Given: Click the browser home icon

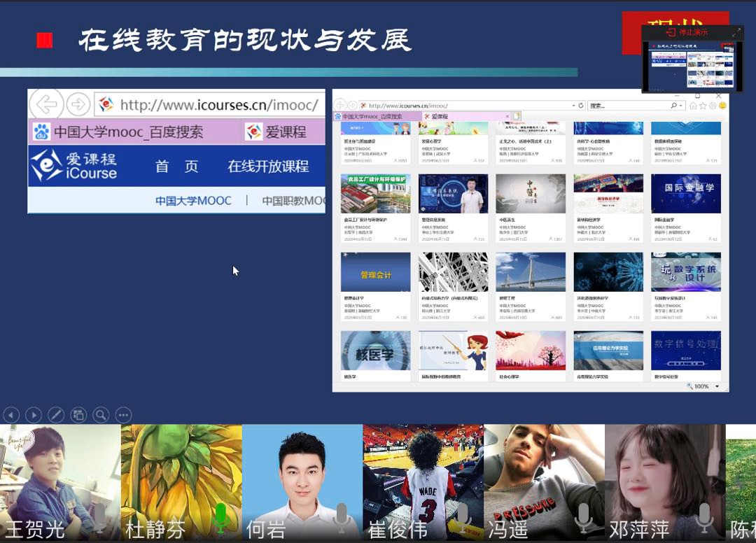Looking at the screenshot, I should (x=693, y=106).
